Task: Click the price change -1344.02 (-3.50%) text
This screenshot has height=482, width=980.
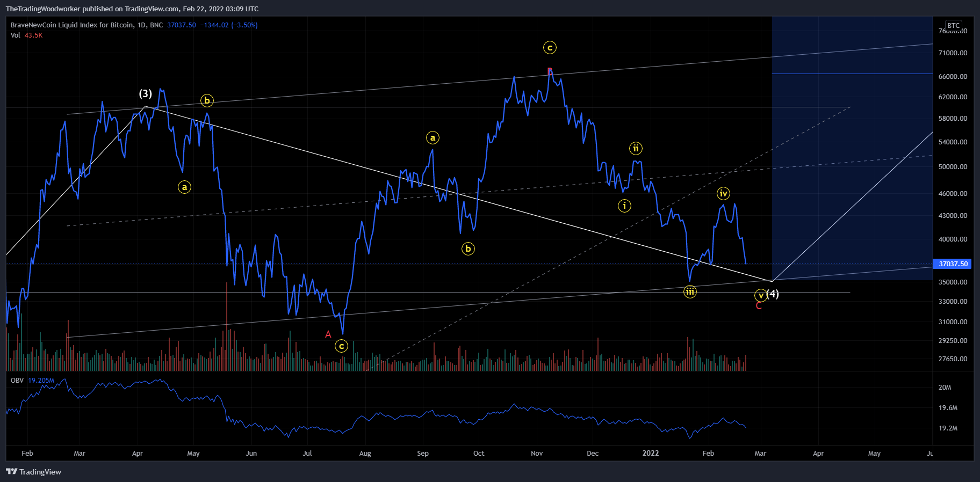Action: (229, 25)
